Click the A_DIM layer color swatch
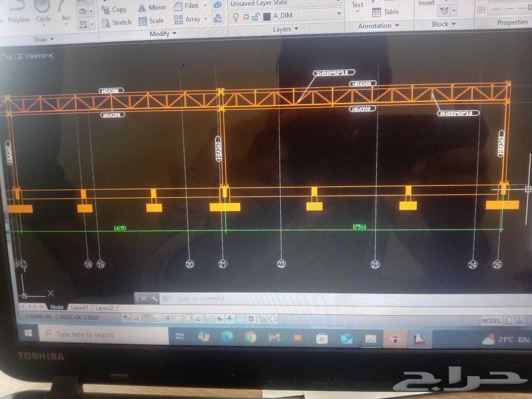Screen dimensions: 532x399 [267, 16]
